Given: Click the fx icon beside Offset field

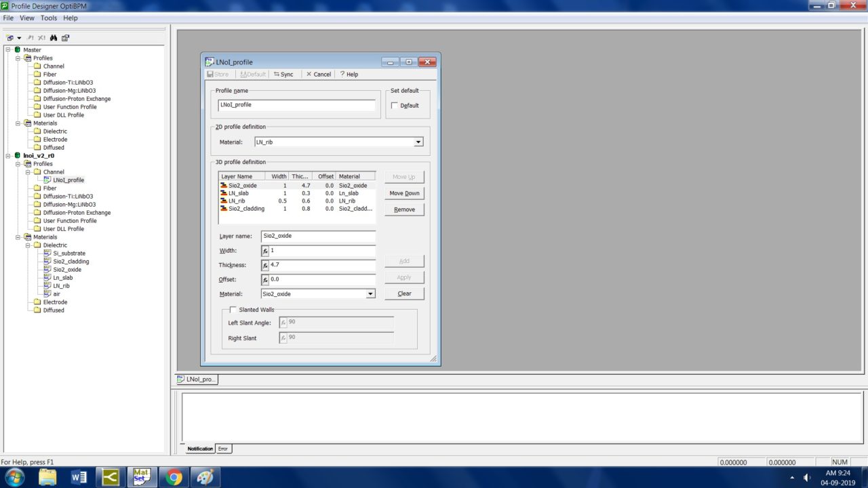Looking at the screenshot, I should pyautogui.click(x=265, y=280).
